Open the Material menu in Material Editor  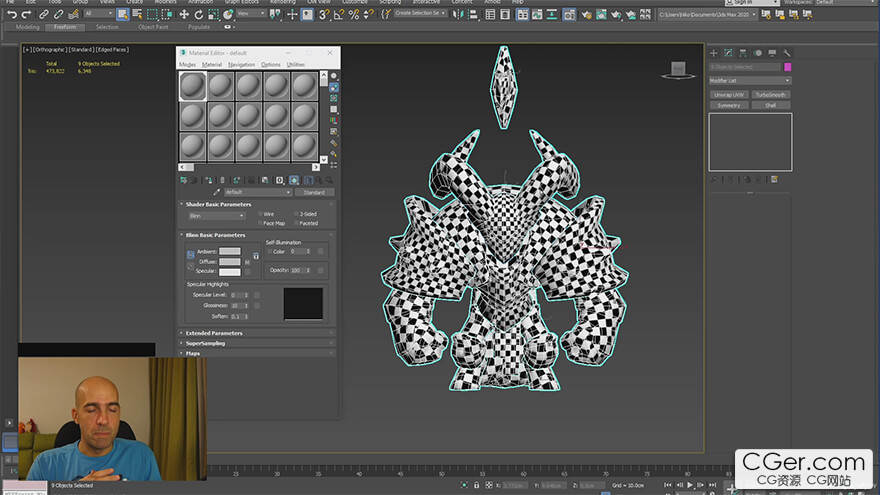coord(212,64)
